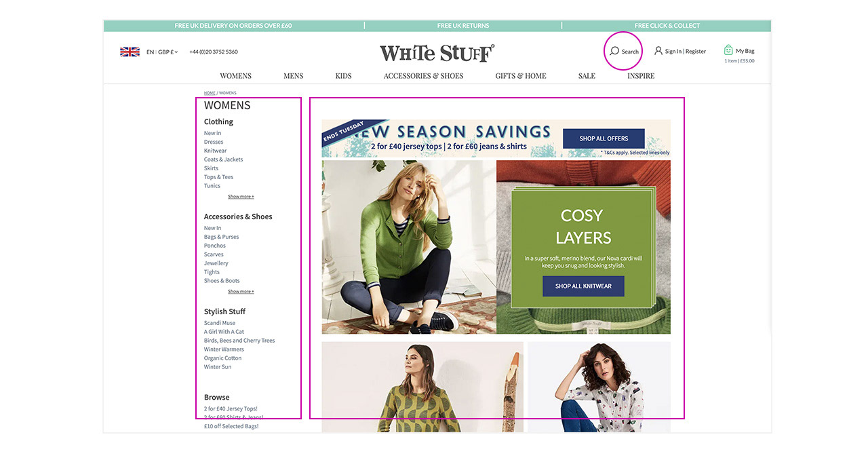
Task: Open the green My Bag icon
Action: tap(728, 50)
